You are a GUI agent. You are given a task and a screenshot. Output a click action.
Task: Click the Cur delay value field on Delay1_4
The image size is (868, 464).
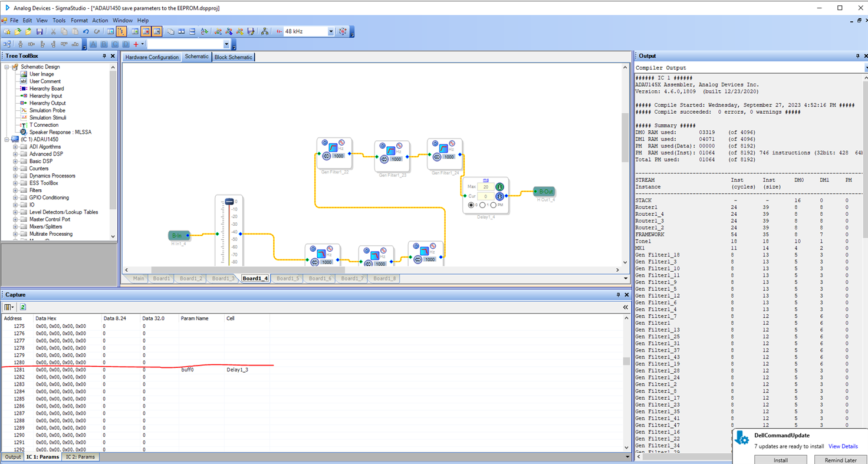pyautogui.click(x=486, y=196)
